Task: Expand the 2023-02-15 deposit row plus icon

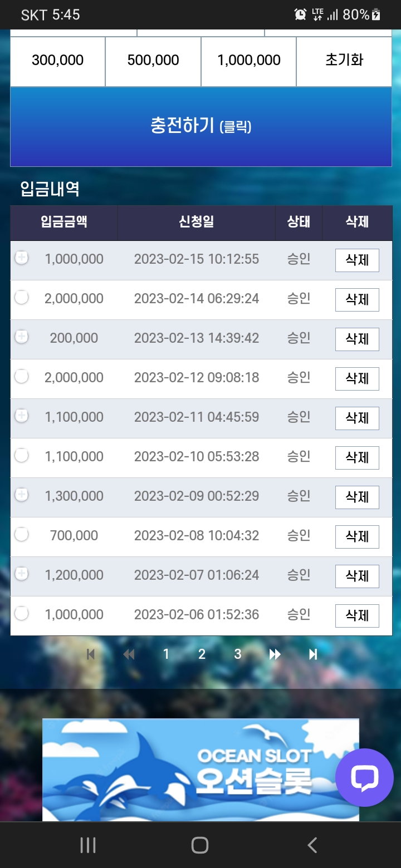Action: (x=21, y=258)
